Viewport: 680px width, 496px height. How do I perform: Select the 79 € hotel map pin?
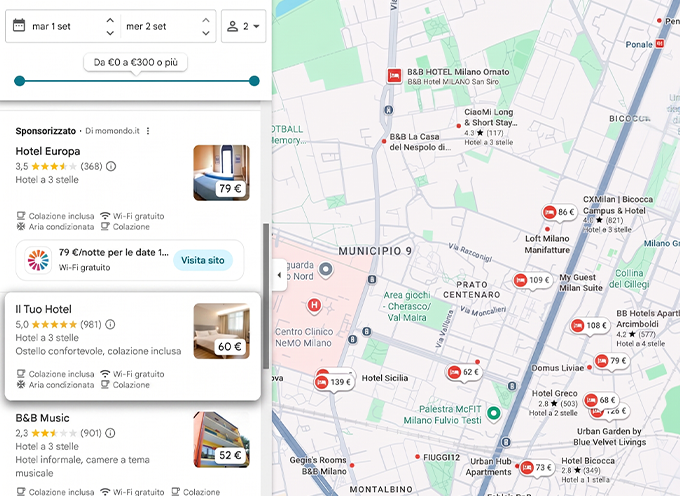611,361
